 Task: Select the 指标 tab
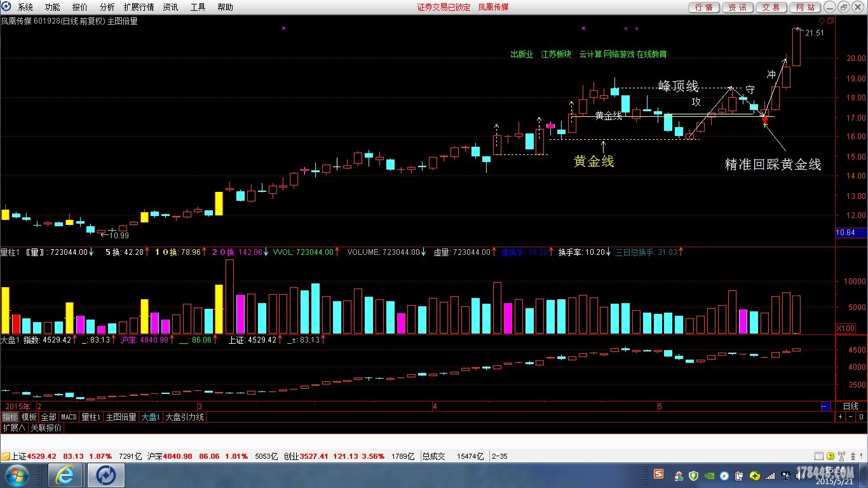tap(10, 417)
